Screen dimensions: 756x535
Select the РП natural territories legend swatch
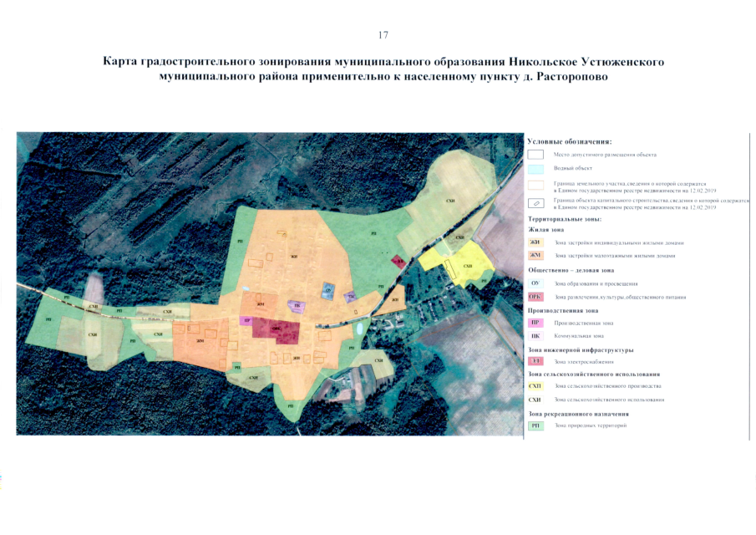[535, 425]
